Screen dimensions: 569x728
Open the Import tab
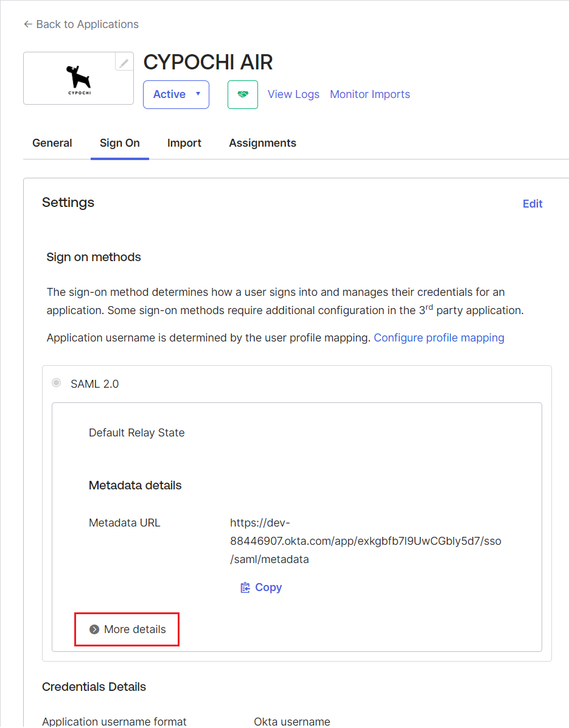(x=184, y=143)
